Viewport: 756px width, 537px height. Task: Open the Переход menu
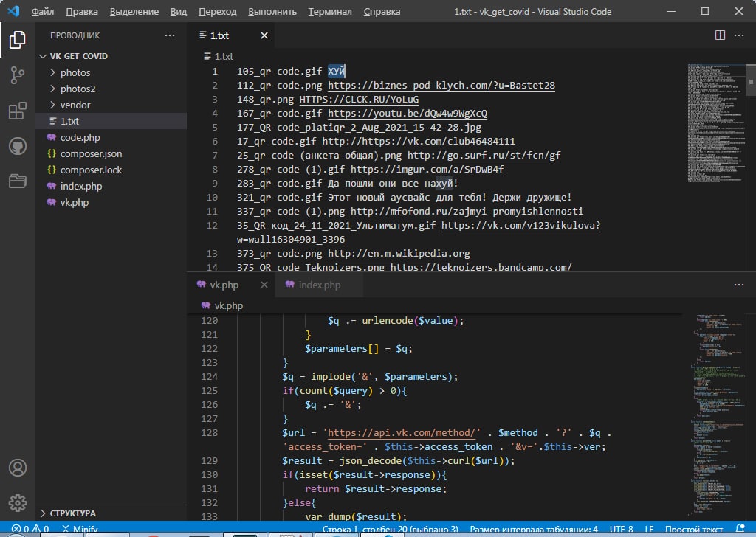[218, 11]
